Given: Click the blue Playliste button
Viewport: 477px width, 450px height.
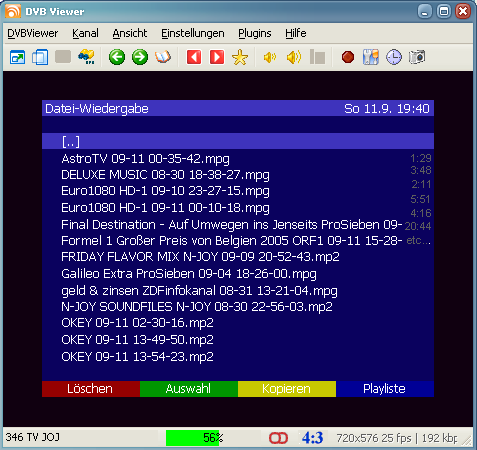Looking at the screenshot, I should point(385,389).
